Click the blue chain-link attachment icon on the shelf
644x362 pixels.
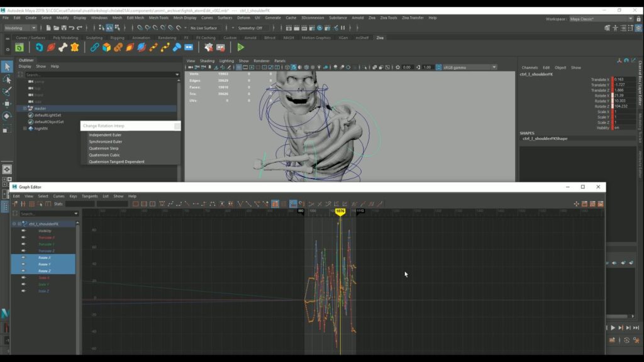tap(94, 48)
